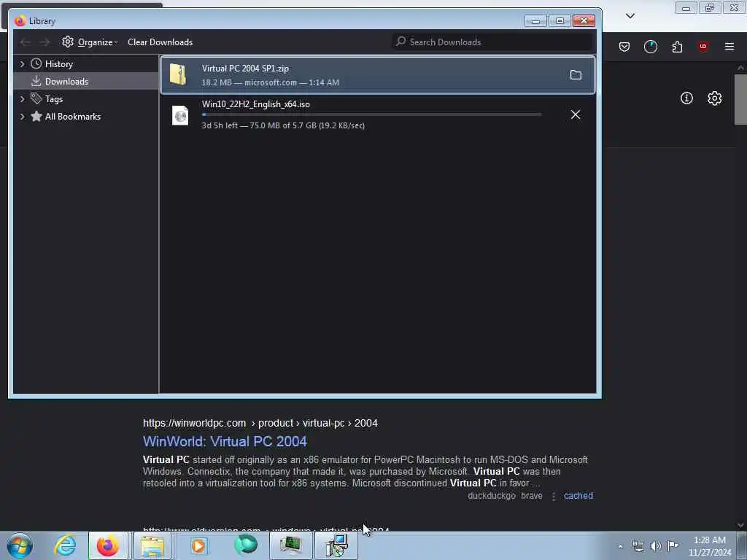Select History in the Library sidebar
This screenshot has width=747, height=560.
tap(59, 64)
